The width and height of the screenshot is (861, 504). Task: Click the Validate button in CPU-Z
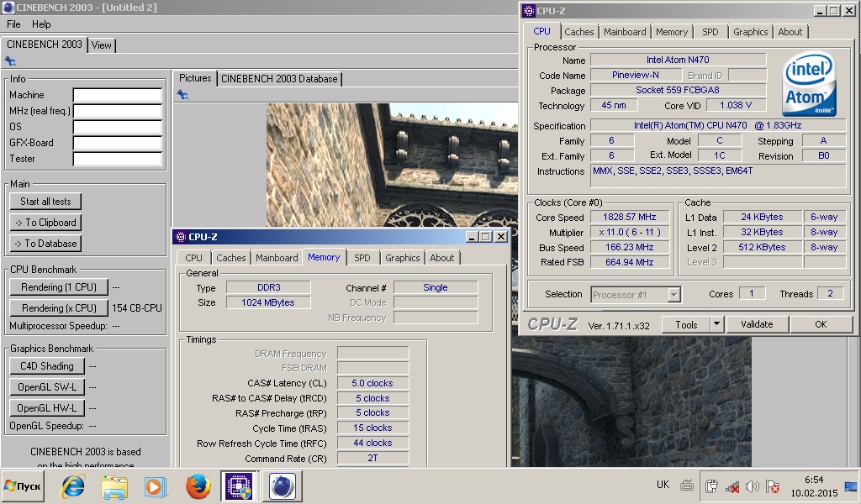coord(757,324)
